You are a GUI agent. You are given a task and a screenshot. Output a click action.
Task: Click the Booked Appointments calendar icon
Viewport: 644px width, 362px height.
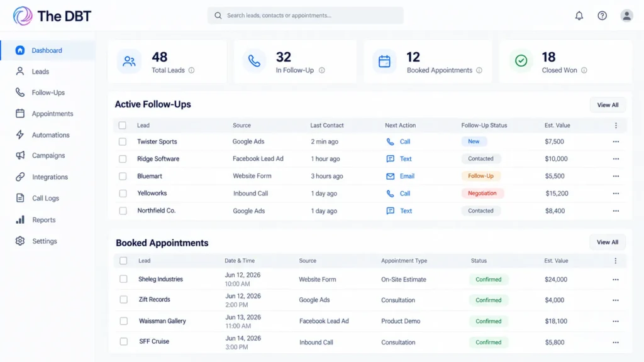click(384, 61)
